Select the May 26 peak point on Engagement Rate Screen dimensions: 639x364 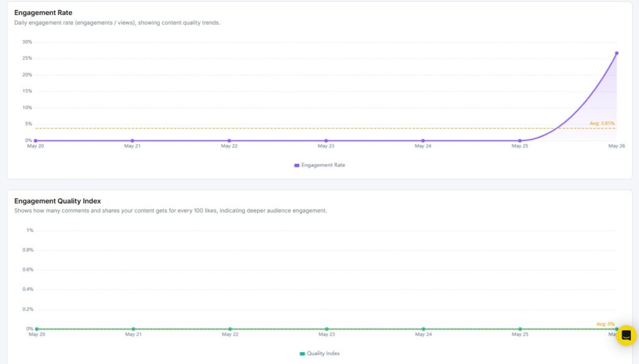point(617,54)
